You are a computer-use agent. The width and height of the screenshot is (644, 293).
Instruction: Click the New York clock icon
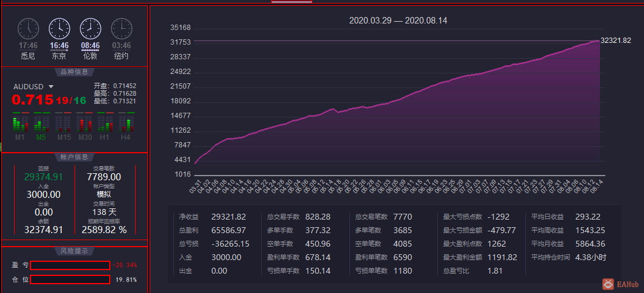122,29
